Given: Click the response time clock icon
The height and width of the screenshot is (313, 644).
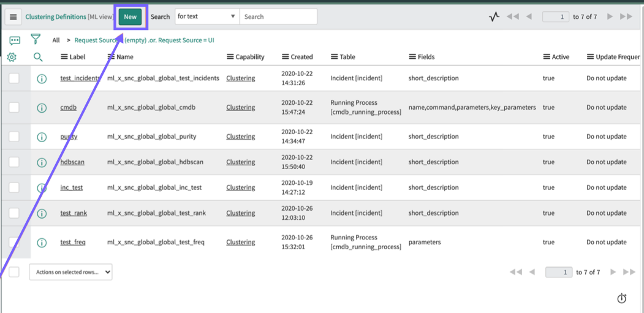Looking at the screenshot, I should pos(622,298).
